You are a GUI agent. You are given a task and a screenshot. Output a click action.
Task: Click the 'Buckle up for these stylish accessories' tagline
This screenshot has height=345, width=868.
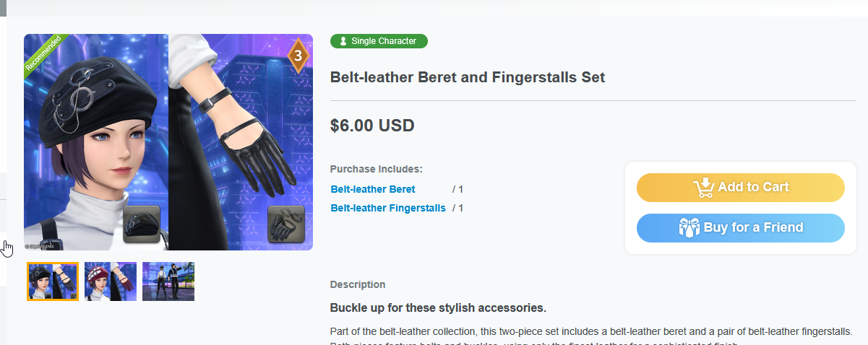pyautogui.click(x=438, y=308)
